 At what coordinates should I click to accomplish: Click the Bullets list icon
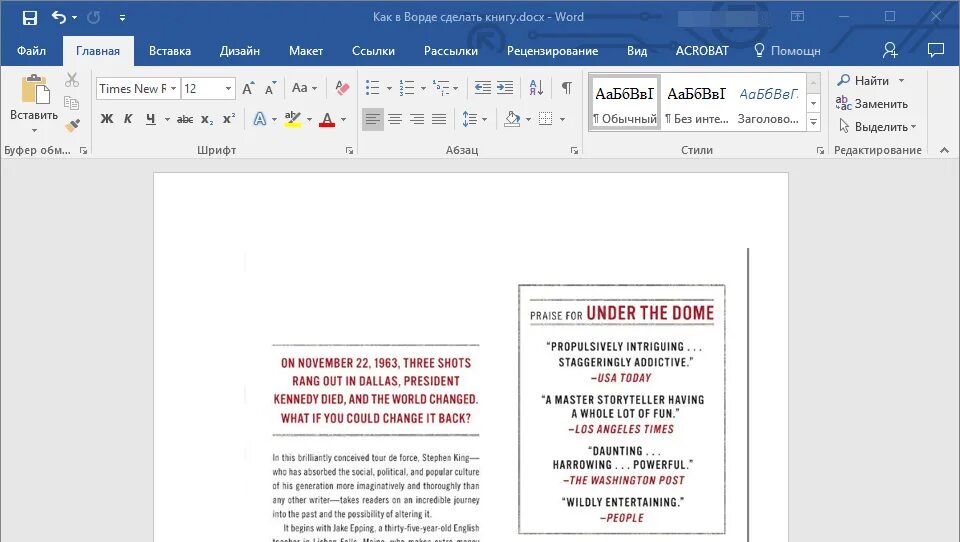click(372, 88)
